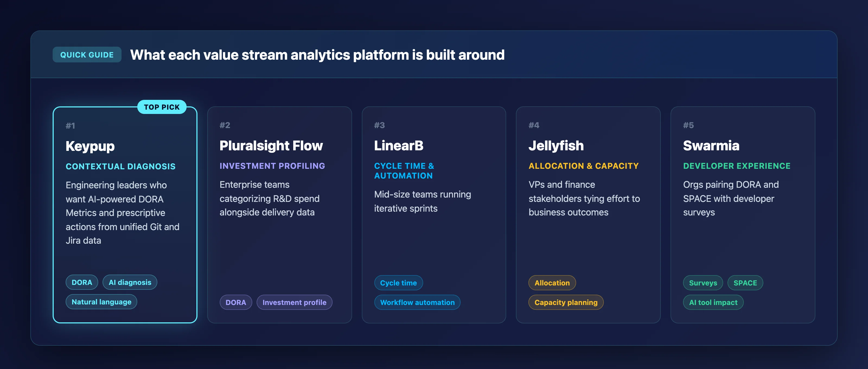The width and height of the screenshot is (868, 369).
Task: Click the QUICK GUIDE badge
Action: 87,55
